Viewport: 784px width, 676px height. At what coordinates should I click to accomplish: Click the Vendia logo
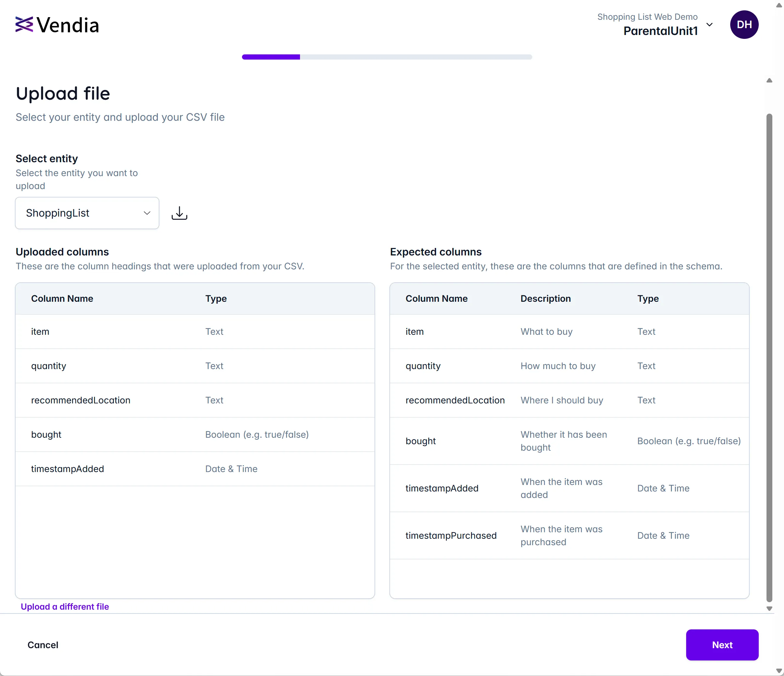(x=57, y=25)
